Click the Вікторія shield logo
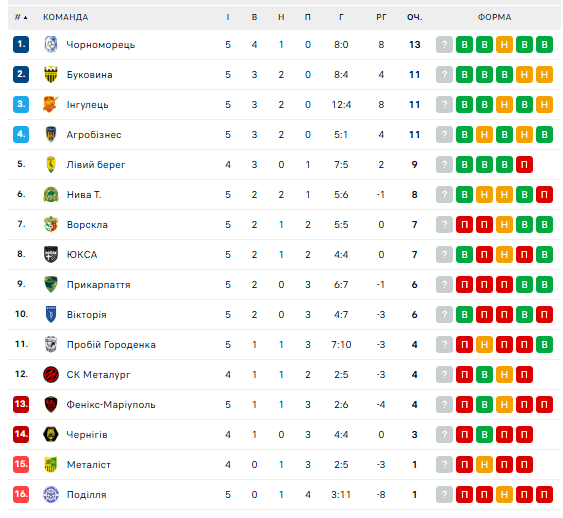The width and height of the screenshot is (563, 518). tap(51, 314)
